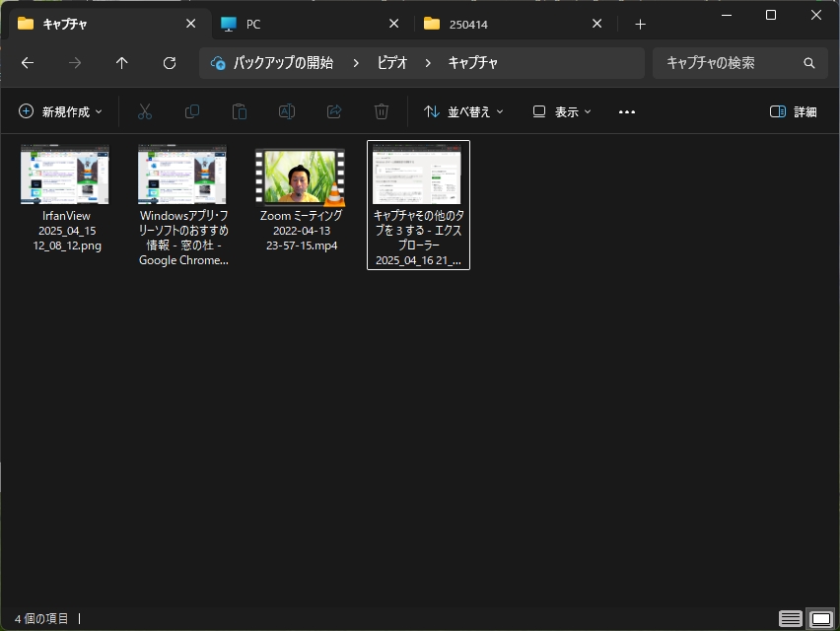Close the 250414 tab

tap(597, 24)
